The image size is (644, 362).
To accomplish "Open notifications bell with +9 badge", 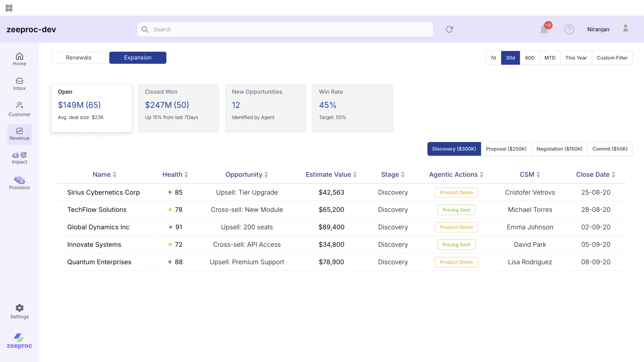I will (544, 29).
